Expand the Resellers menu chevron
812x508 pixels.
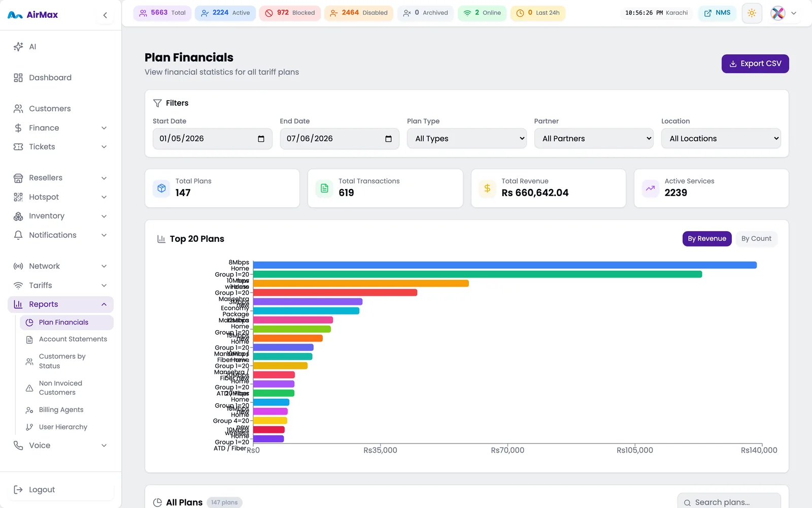tap(104, 178)
